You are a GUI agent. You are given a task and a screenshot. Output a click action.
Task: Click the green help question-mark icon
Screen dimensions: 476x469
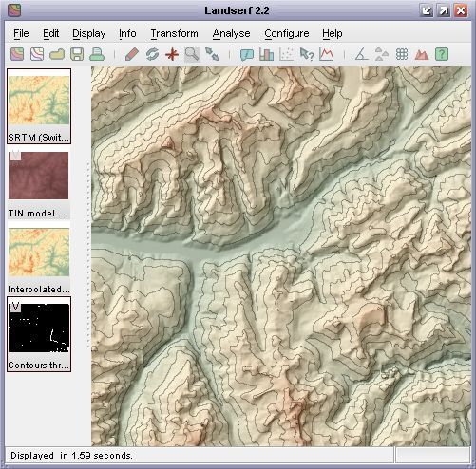442,54
